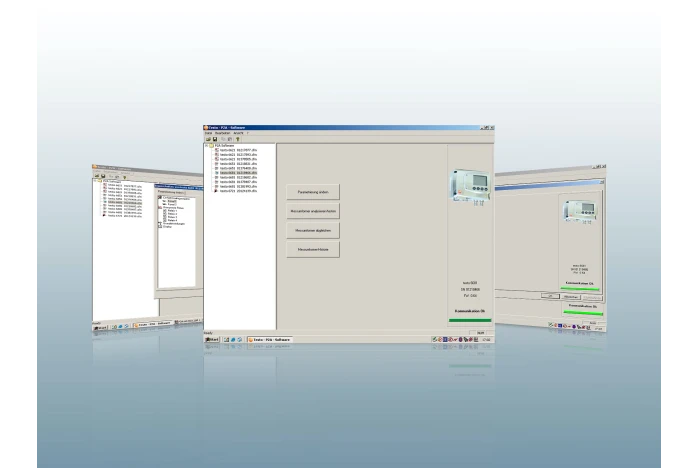The image size is (697, 468).
Task: Collapse the P2A Software tree root node
Action: tap(207, 146)
